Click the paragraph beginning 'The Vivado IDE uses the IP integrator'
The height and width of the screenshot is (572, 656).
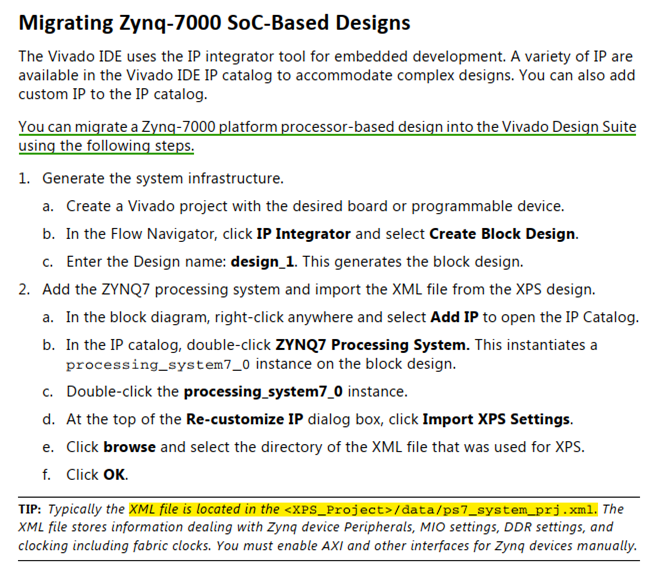[327, 75]
